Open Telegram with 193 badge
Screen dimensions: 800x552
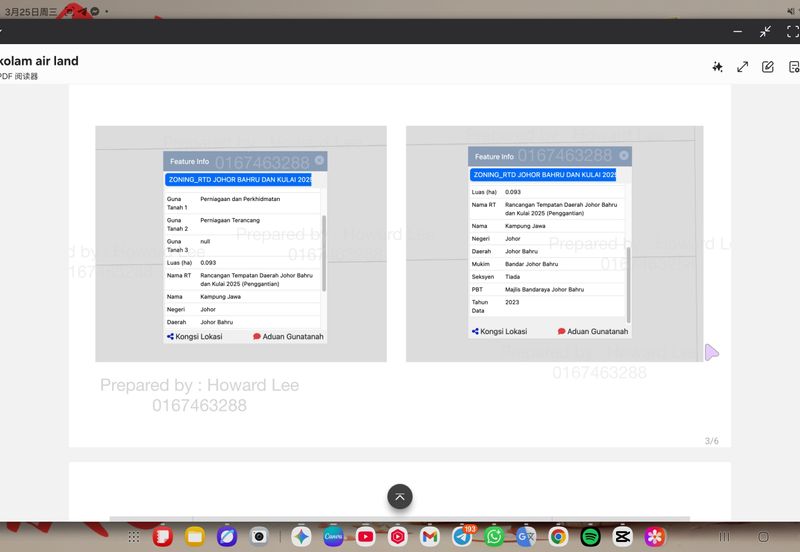point(462,537)
